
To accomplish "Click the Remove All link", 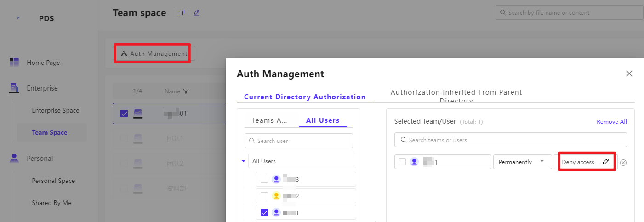I will click(612, 122).
